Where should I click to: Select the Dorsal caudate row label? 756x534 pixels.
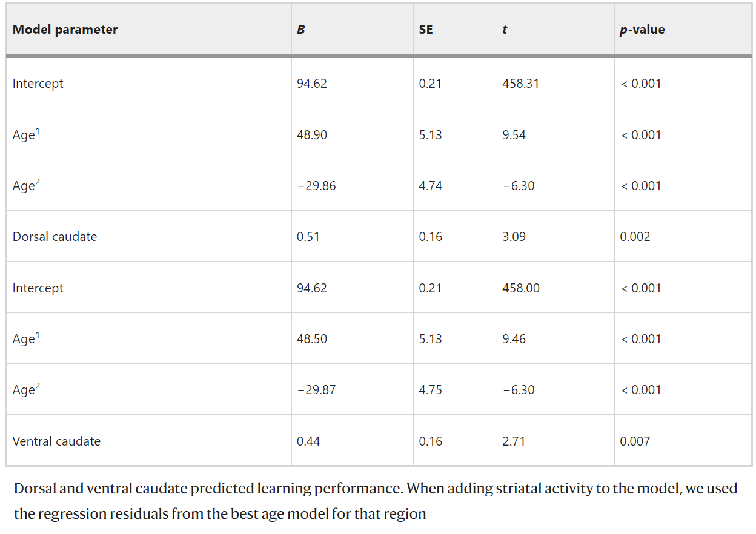[55, 237]
